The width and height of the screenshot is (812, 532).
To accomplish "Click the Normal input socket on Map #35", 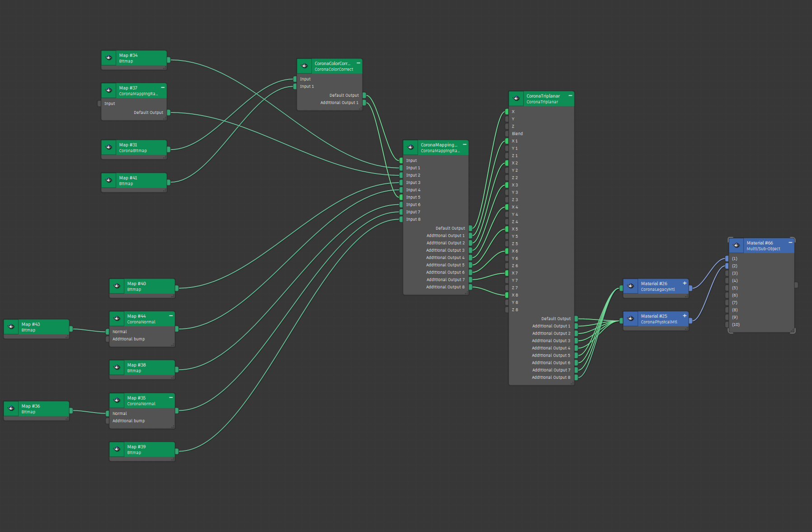I will [107, 414].
